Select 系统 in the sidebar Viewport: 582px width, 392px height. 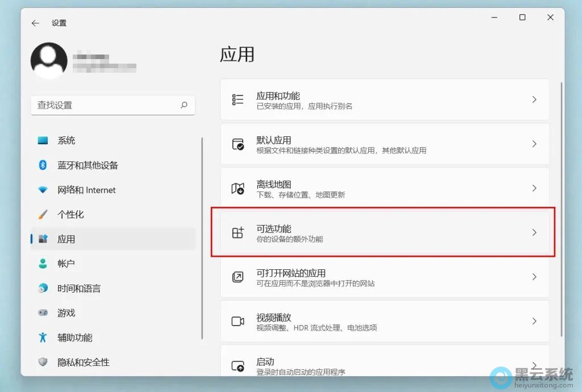click(x=66, y=141)
